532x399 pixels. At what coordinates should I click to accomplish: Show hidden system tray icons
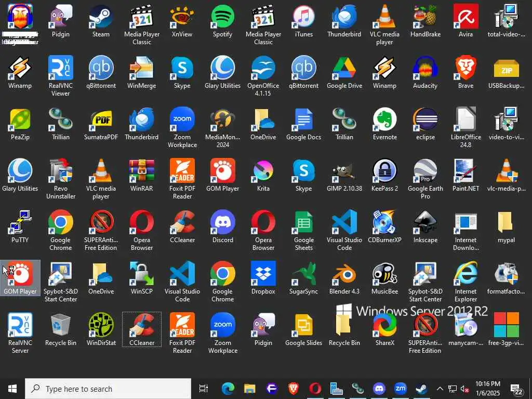point(440,389)
